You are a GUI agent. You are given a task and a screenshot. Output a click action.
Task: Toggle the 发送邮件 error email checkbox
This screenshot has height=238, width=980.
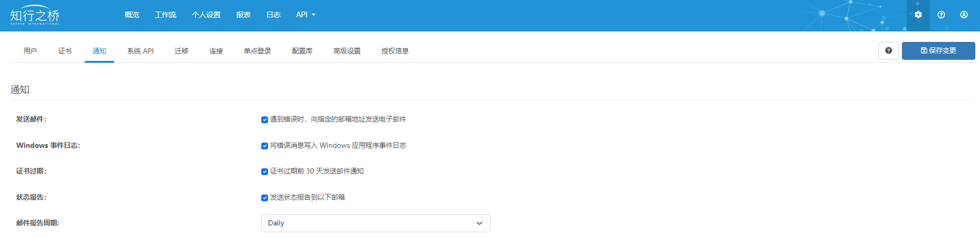tap(264, 120)
